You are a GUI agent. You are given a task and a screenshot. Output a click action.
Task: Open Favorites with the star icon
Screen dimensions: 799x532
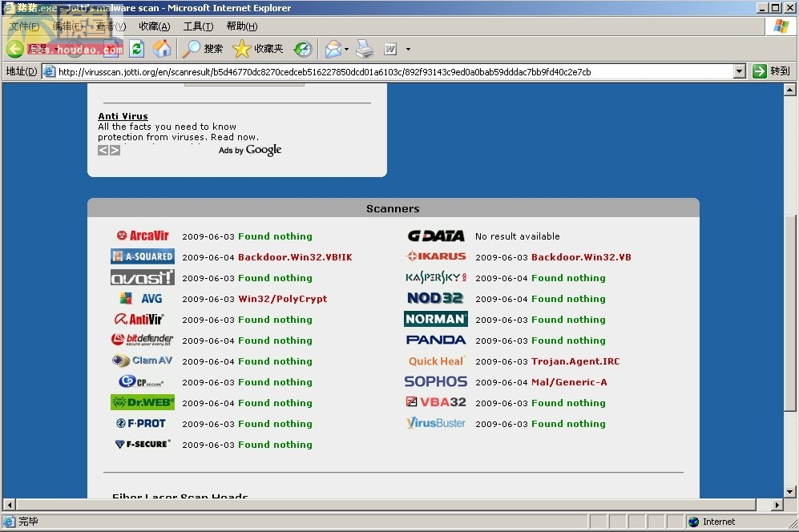(258, 49)
